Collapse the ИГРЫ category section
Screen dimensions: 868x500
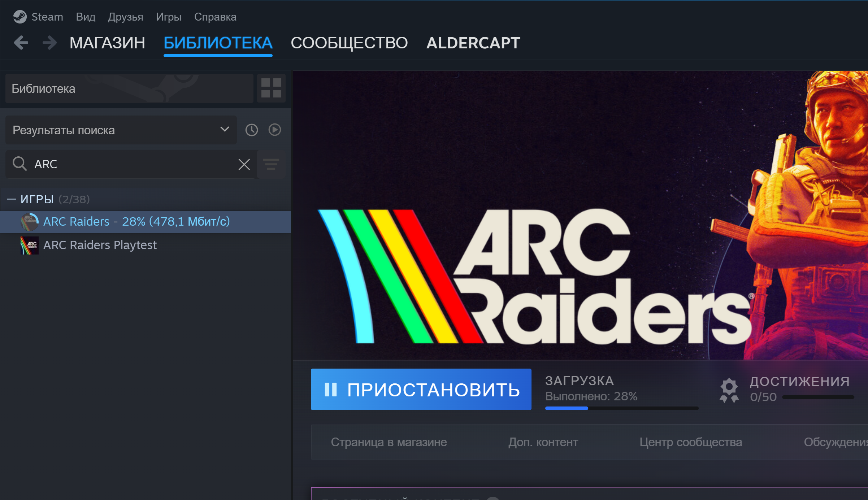click(x=12, y=199)
